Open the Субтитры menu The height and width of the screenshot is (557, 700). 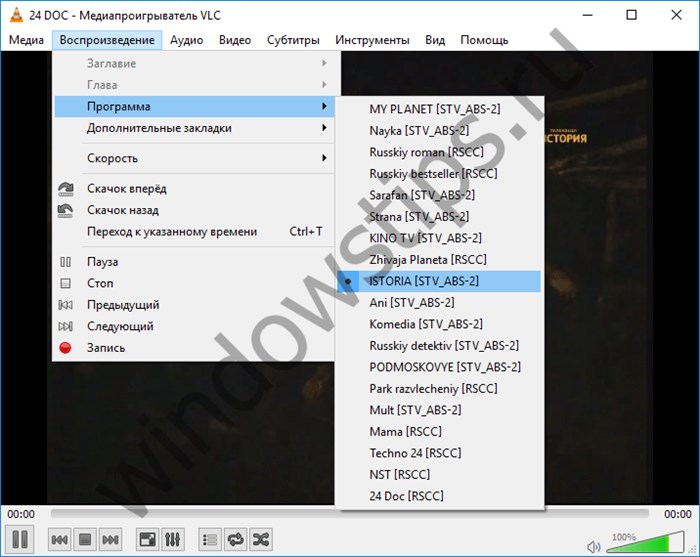click(293, 40)
